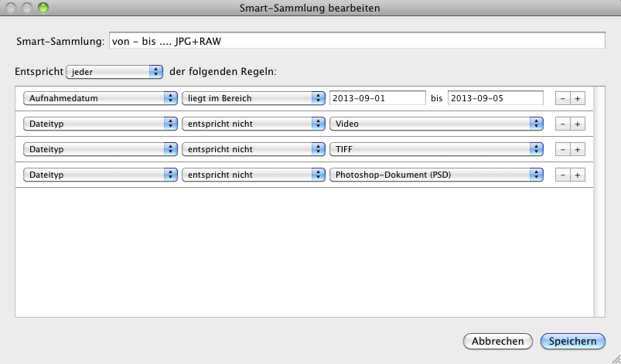Remove the Video file type rule
Screen dimensions: 621x364
(x=562, y=124)
